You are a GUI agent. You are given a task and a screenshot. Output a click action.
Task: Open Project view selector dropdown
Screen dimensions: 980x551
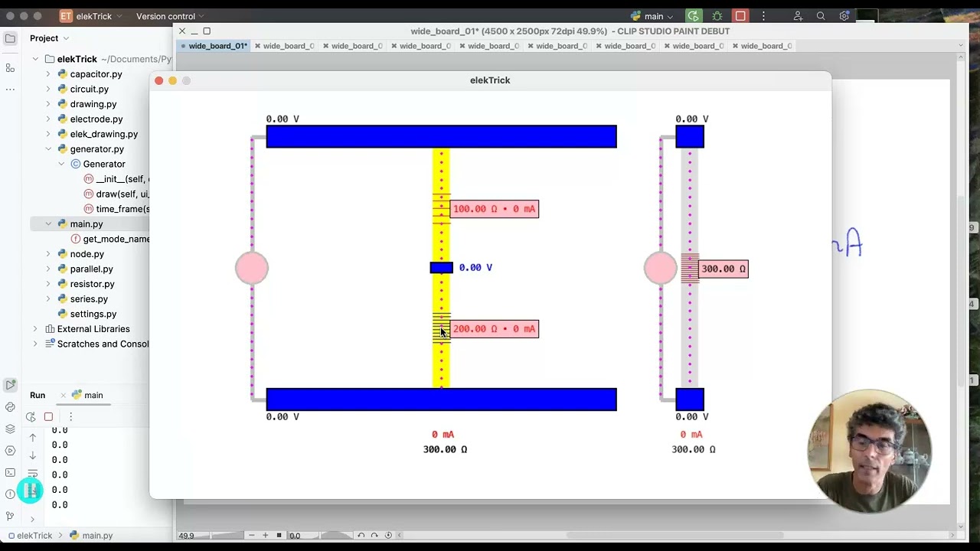click(50, 38)
